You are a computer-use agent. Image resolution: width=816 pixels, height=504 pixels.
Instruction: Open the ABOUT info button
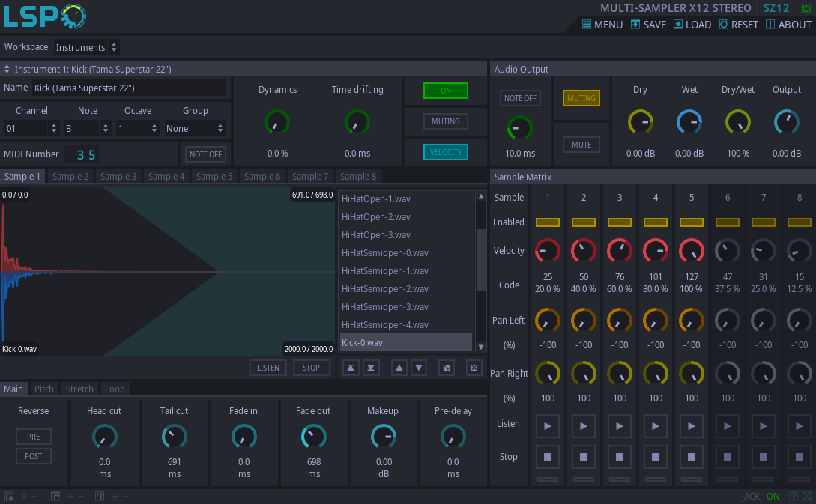tap(788, 25)
